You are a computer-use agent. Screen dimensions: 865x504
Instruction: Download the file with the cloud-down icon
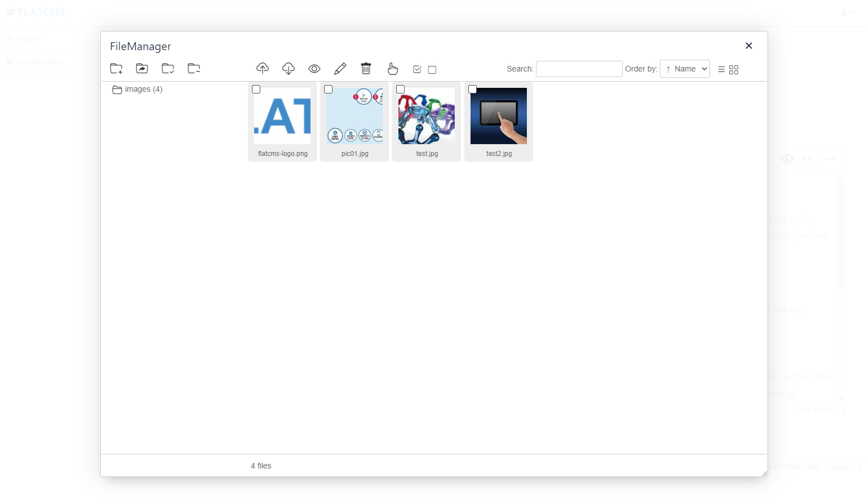click(289, 69)
